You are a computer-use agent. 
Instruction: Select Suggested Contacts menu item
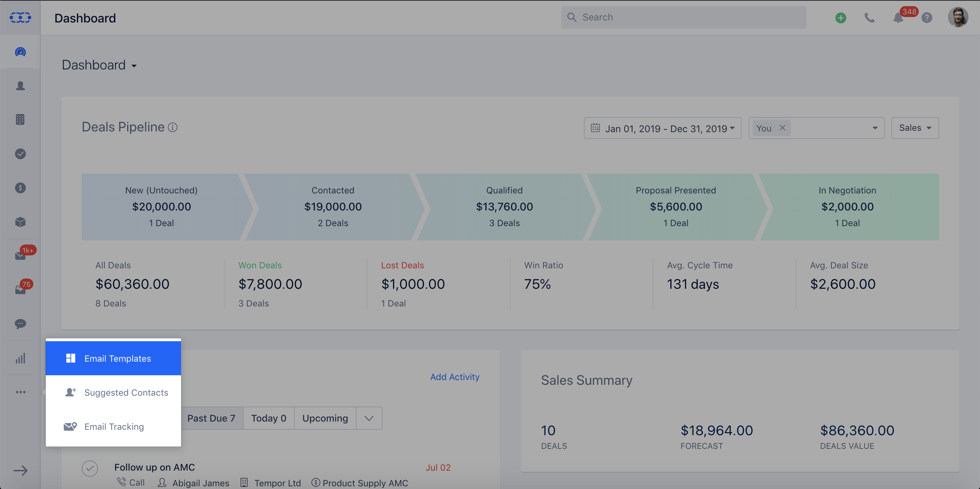click(x=113, y=393)
